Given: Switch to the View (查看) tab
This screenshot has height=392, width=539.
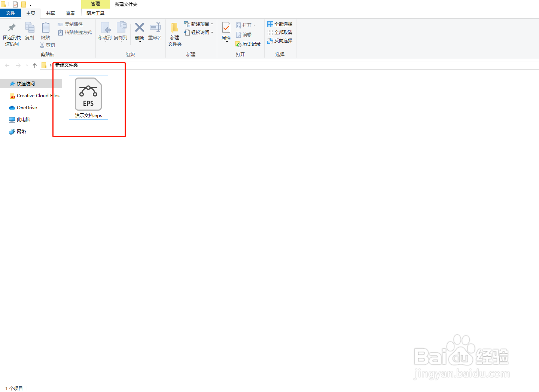Looking at the screenshot, I should point(70,13).
